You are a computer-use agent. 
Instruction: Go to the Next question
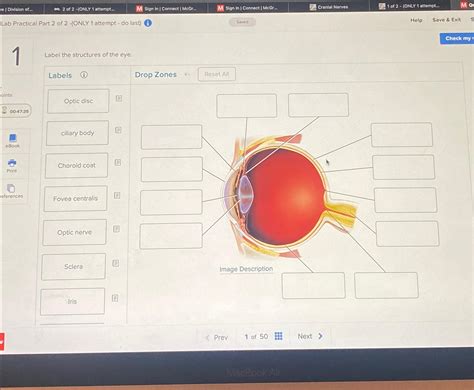point(310,336)
